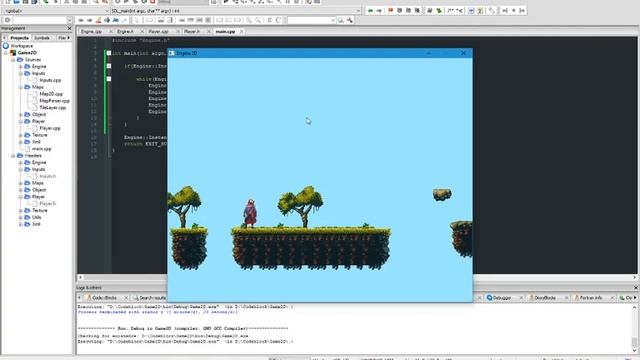Collapse the if(Engine fold marker
This screenshot has height=360, width=640.
(x=109, y=66)
